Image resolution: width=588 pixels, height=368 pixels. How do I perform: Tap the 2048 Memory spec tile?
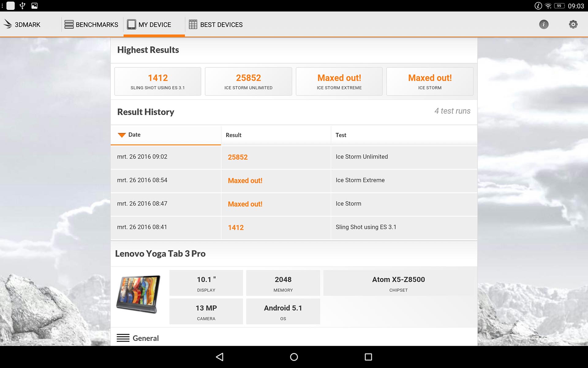pos(283,283)
